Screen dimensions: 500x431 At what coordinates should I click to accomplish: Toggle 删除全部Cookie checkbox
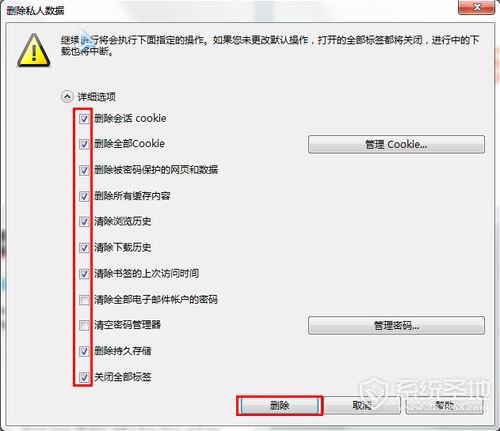pyautogui.click(x=84, y=144)
